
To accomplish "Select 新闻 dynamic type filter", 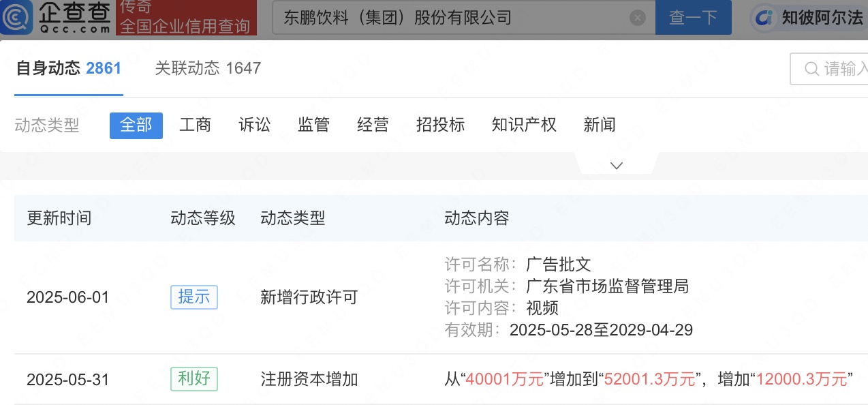I will tap(600, 125).
